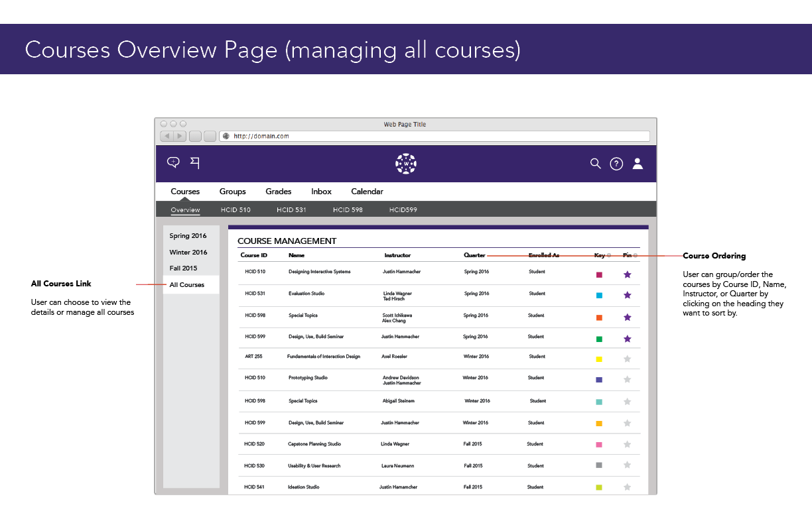
Task: Click the course name Ideation Studio
Action: click(304, 487)
